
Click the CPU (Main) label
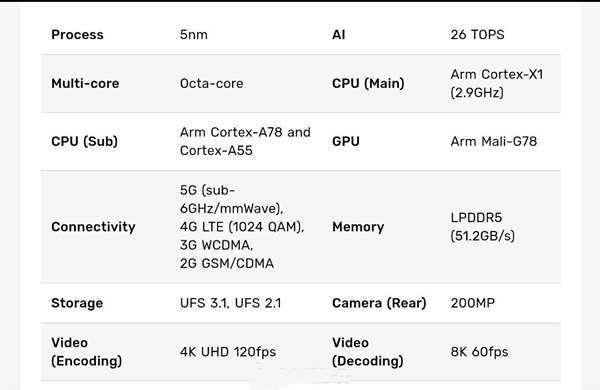368,83
